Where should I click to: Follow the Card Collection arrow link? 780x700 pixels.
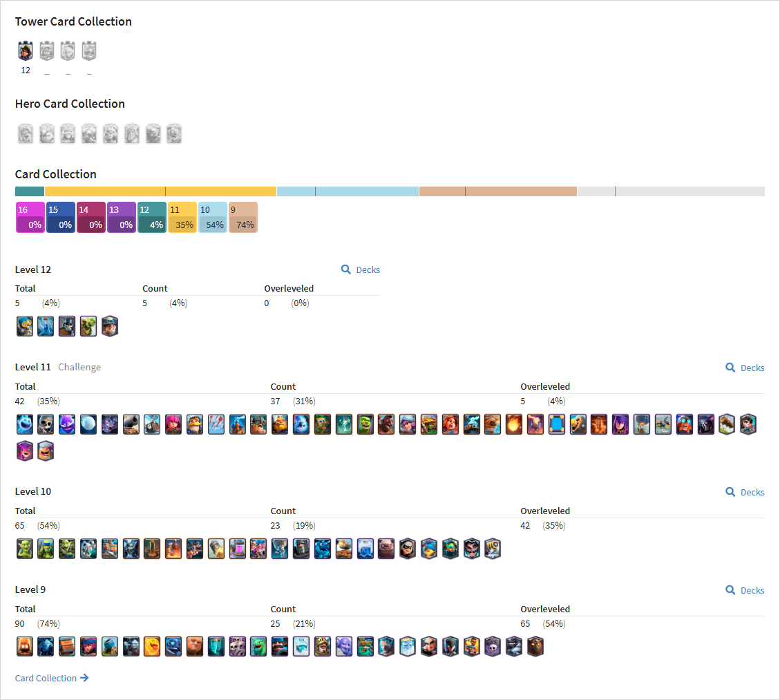(52, 678)
